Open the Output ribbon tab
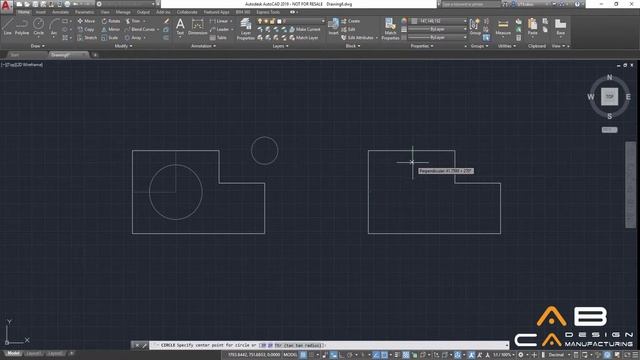Screen dimensions: 640x360 [x=143, y=12]
